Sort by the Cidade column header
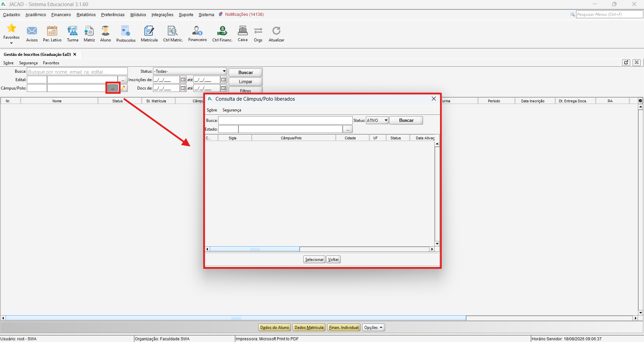Image resolution: width=644 pixels, height=342 pixels. [352, 138]
